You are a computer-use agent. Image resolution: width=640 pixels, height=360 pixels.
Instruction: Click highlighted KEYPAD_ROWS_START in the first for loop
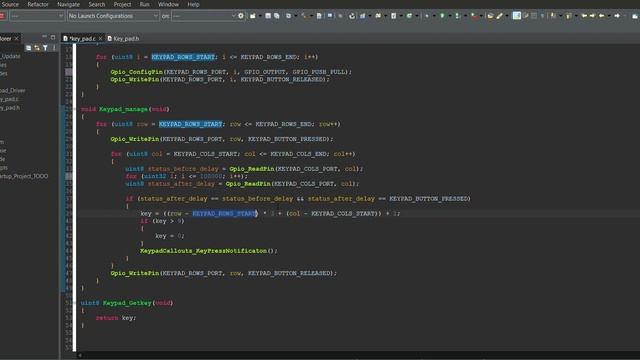(183, 57)
